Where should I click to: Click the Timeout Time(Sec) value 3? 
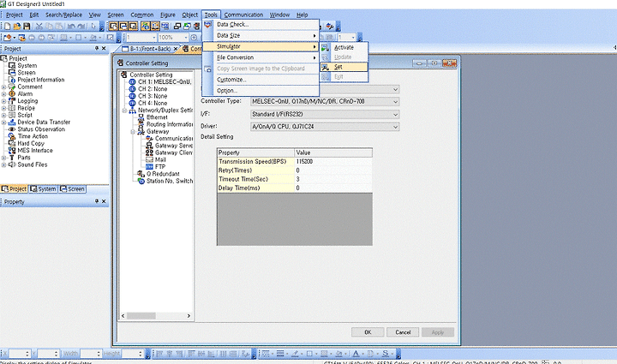tap(332, 179)
